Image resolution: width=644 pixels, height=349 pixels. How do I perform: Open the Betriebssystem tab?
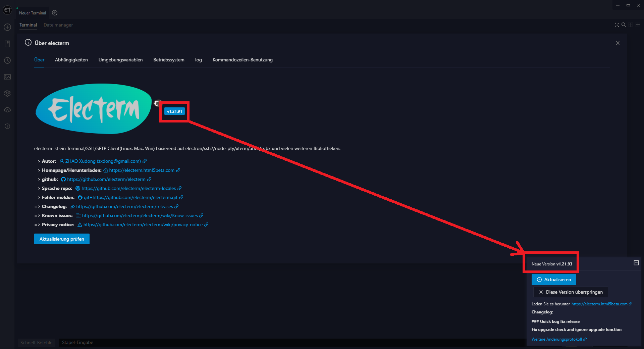[169, 60]
